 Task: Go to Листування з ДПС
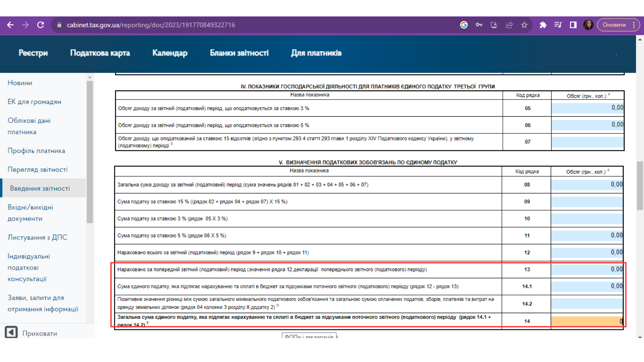tap(38, 237)
